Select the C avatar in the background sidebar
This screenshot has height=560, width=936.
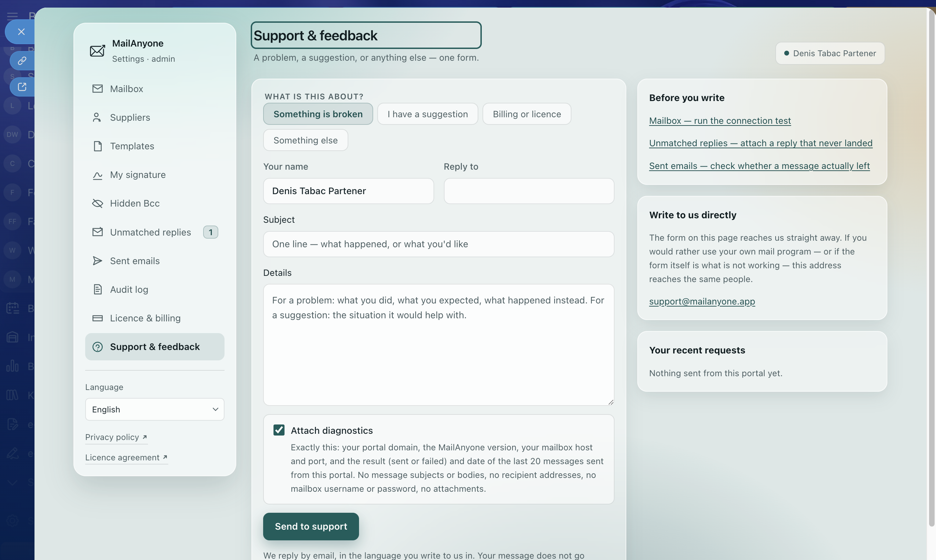[12, 163]
